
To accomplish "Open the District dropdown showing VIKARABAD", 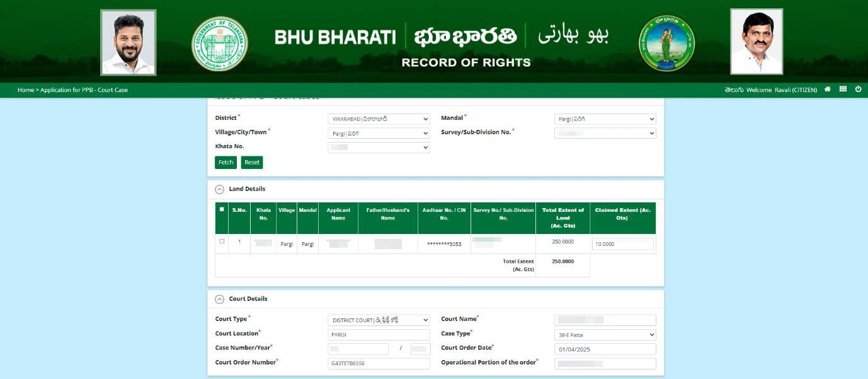I will pos(379,120).
